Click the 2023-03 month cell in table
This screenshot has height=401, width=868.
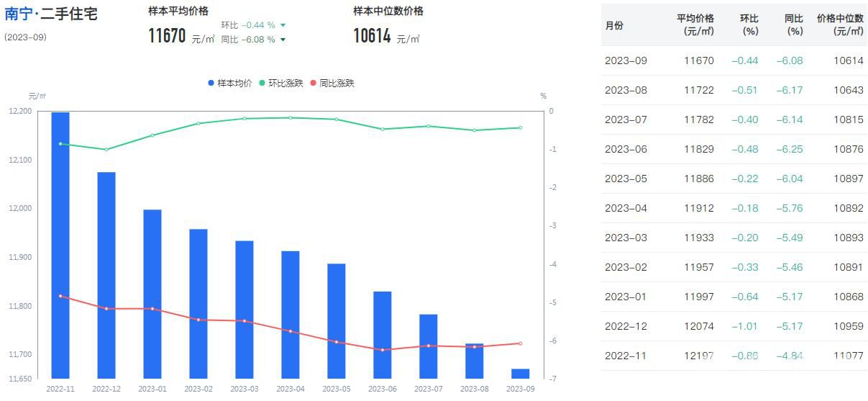626,238
